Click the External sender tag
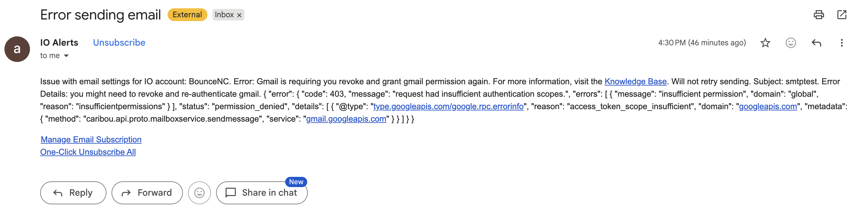 (187, 15)
